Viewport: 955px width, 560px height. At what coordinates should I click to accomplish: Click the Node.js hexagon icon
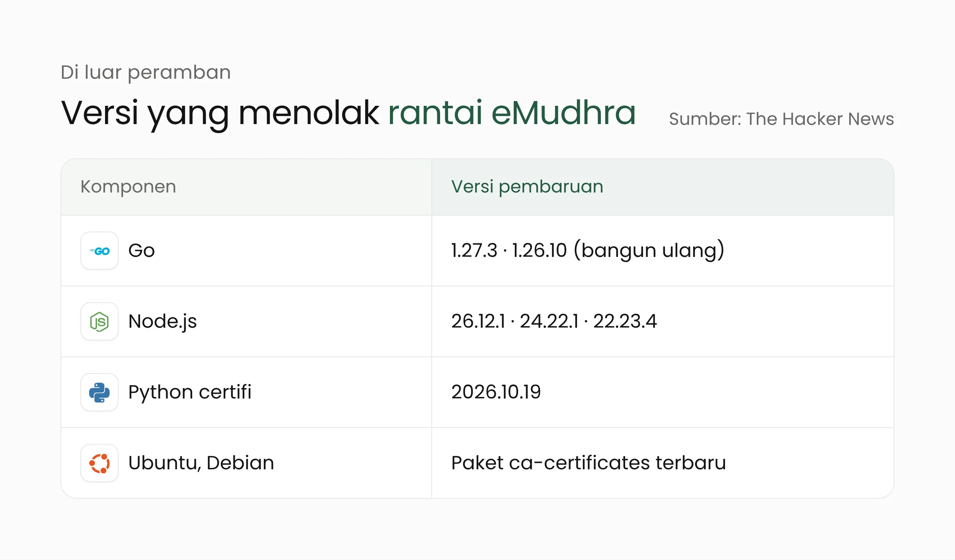click(x=99, y=322)
